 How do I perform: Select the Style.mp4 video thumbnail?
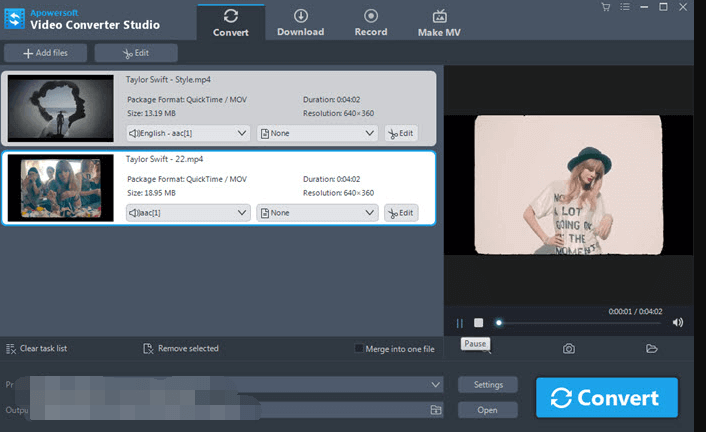tap(61, 108)
